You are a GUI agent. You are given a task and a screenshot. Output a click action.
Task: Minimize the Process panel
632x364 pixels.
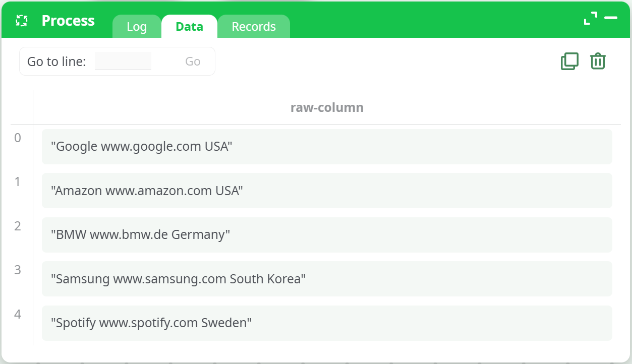click(x=611, y=18)
